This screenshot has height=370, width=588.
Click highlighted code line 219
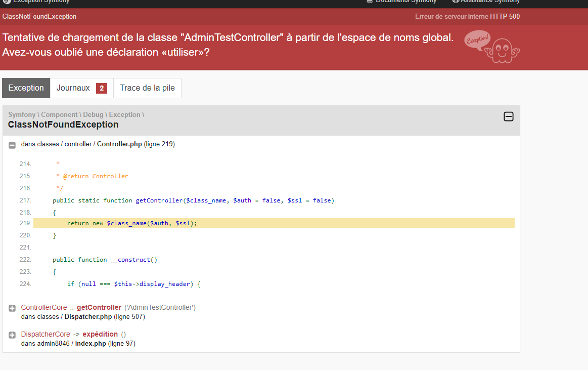click(x=274, y=223)
